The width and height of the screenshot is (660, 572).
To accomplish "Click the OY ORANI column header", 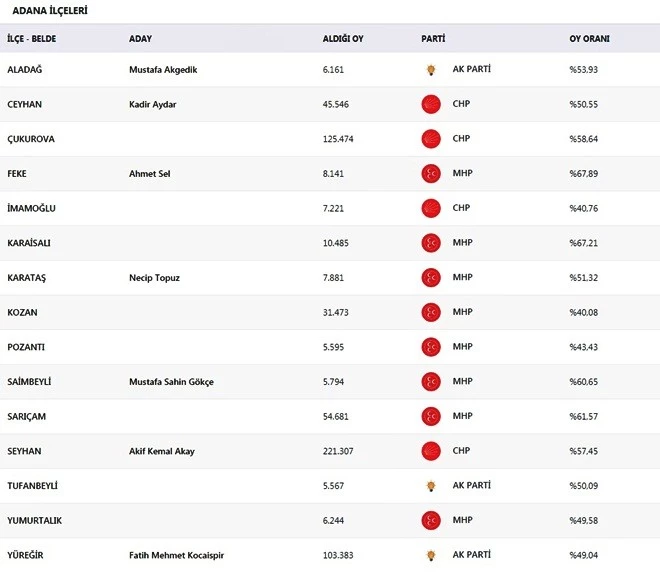I will click(x=589, y=38).
